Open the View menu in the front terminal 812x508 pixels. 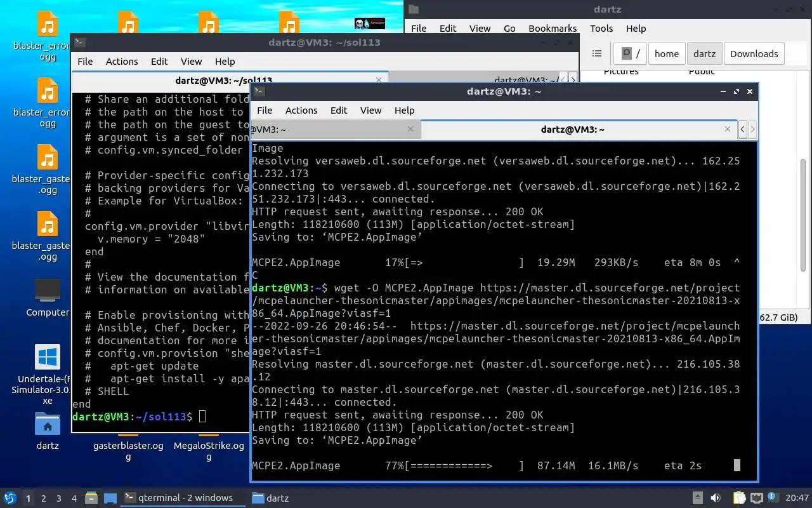[370, 110]
